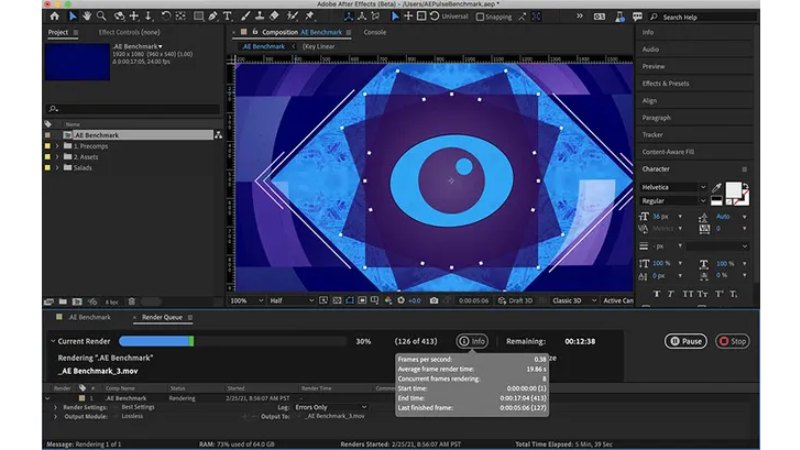Pause the current render
Image resolution: width=800 pixels, height=450 pixels.
[x=687, y=341]
